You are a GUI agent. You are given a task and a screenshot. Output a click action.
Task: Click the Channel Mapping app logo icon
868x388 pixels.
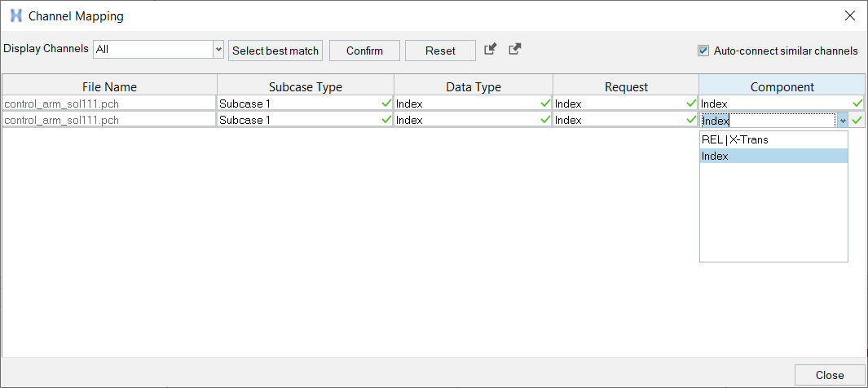tap(16, 16)
